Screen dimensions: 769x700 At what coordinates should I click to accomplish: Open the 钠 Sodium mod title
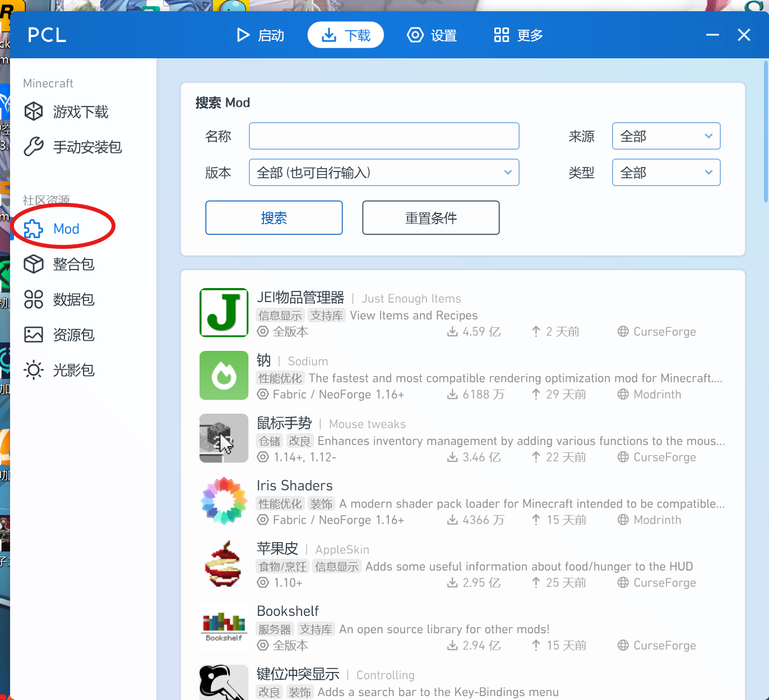pos(263,360)
